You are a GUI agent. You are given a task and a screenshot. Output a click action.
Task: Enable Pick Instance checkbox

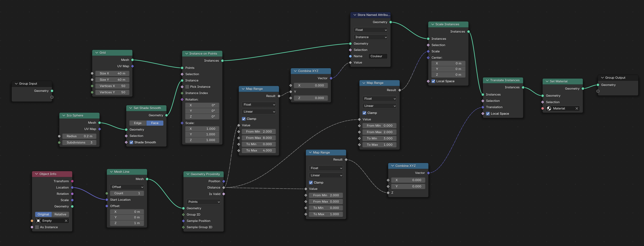pos(187,87)
